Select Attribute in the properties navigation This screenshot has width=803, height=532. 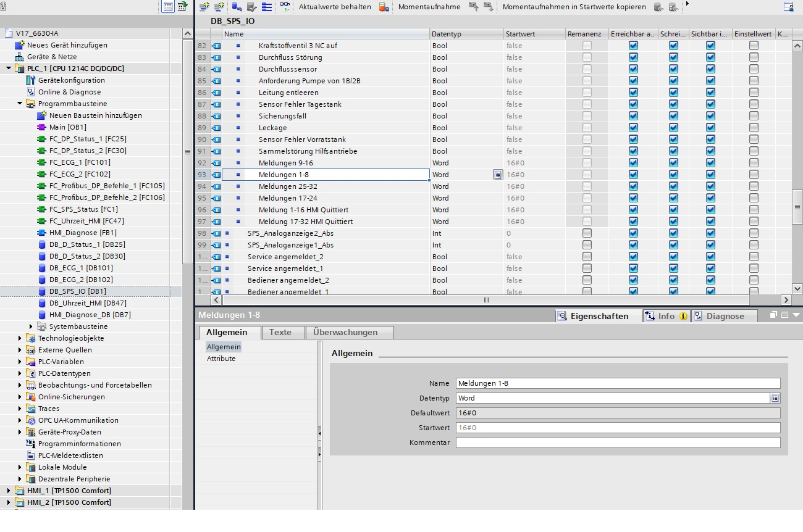pos(221,359)
